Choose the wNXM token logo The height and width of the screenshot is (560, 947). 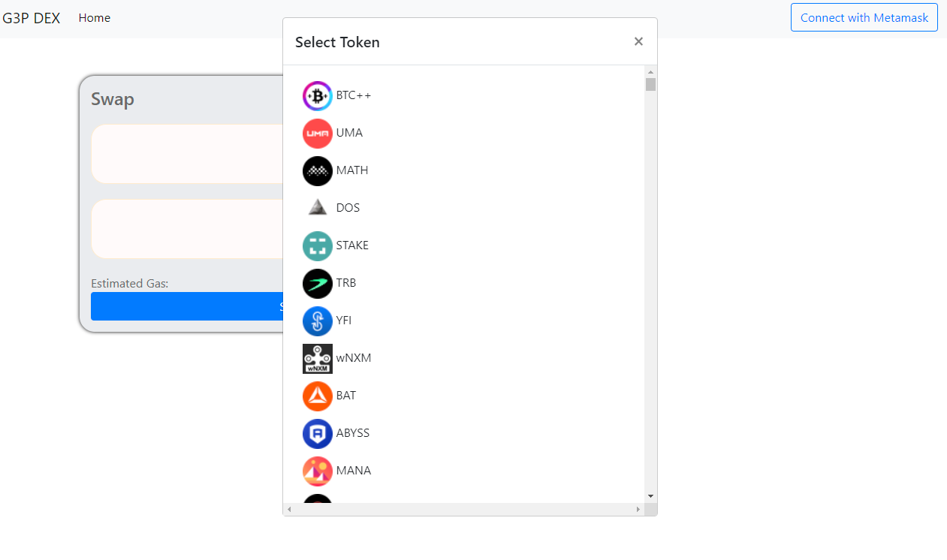(x=318, y=359)
